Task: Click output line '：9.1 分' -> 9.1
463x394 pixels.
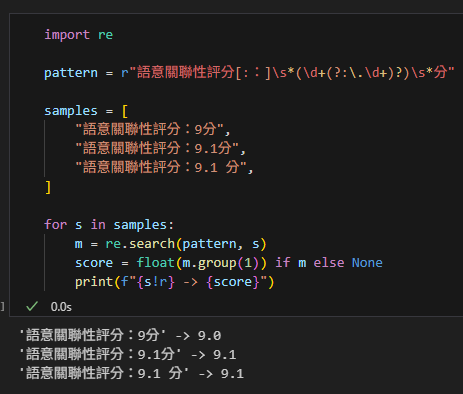Action: (132, 373)
